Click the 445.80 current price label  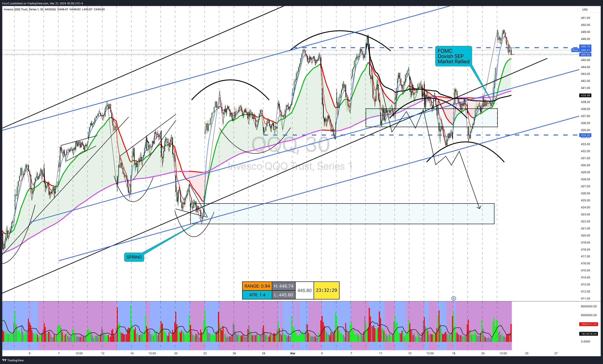pos(585,54)
